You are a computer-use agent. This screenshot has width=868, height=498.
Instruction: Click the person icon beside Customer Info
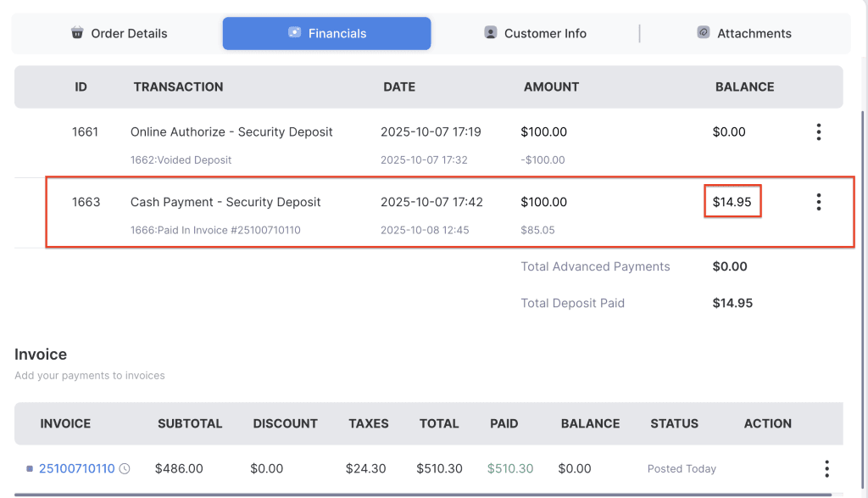tap(490, 33)
